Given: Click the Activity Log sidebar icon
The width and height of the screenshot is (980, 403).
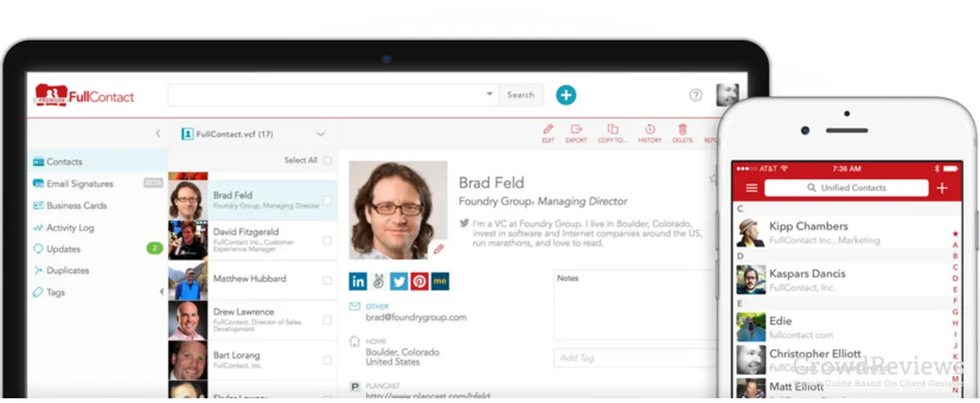Looking at the screenshot, I should [x=38, y=228].
